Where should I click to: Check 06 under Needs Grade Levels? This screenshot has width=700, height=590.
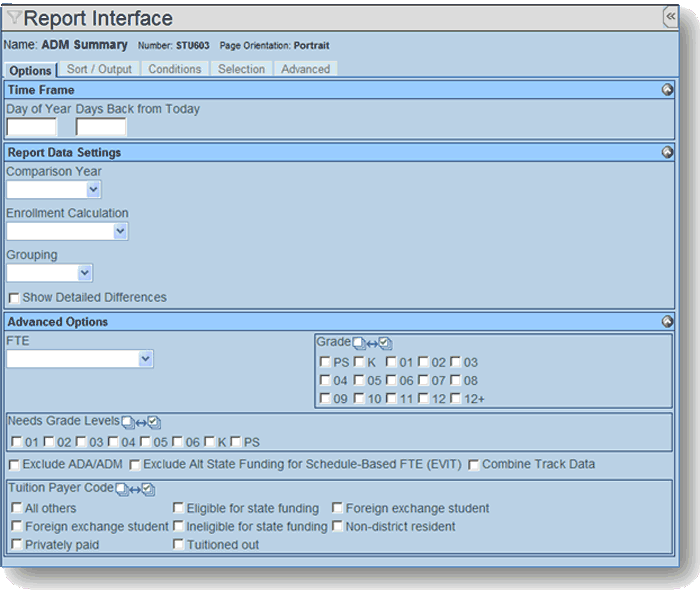tap(178, 441)
